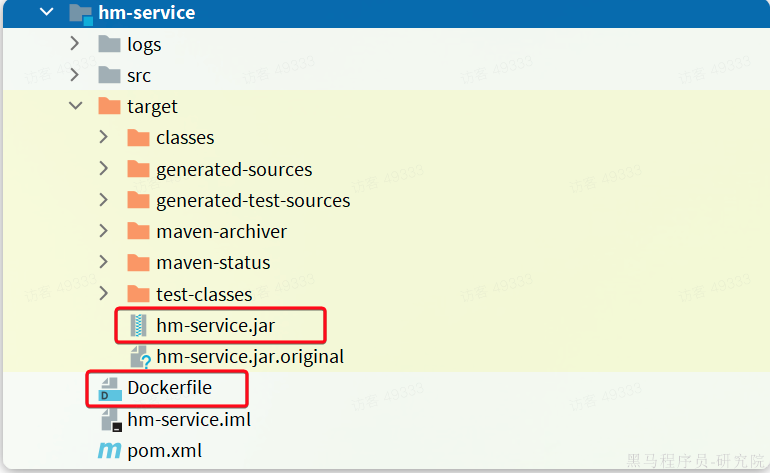Expand the classes folder
This screenshot has height=473, width=770.
(103, 137)
